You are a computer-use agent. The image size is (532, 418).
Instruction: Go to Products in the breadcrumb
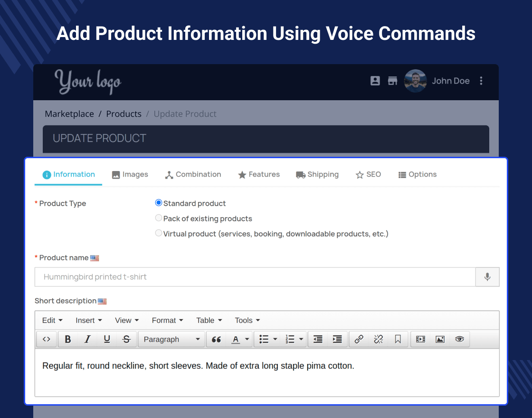(124, 114)
